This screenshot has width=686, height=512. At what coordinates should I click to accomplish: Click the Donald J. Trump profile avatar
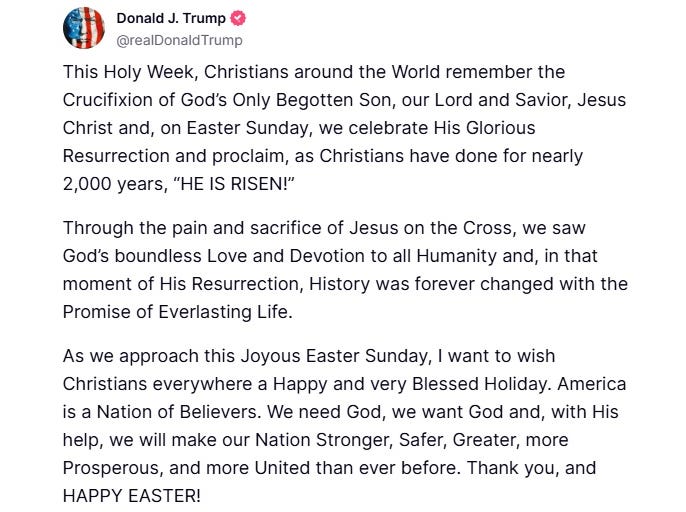click(84, 28)
